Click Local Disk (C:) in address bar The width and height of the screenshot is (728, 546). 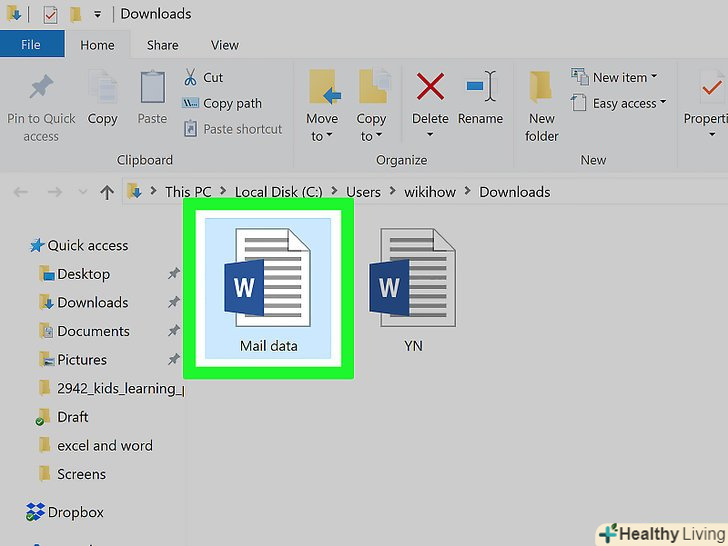pos(279,191)
